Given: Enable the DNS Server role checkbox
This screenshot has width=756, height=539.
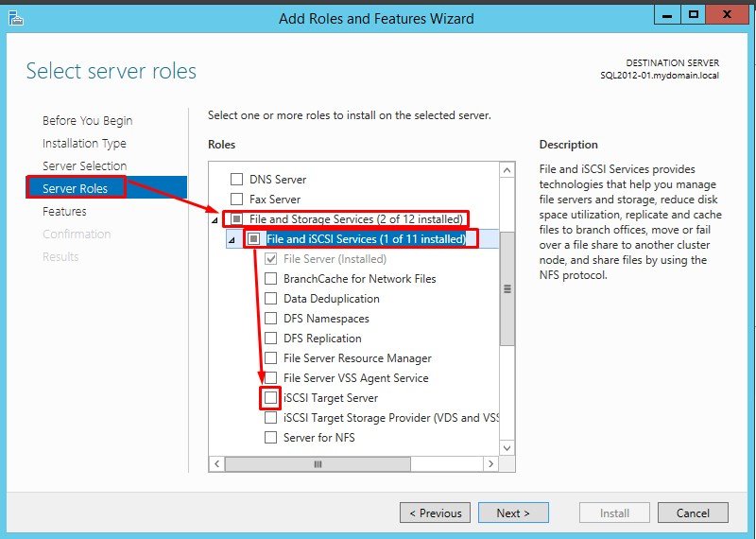Looking at the screenshot, I should tap(237, 179).
